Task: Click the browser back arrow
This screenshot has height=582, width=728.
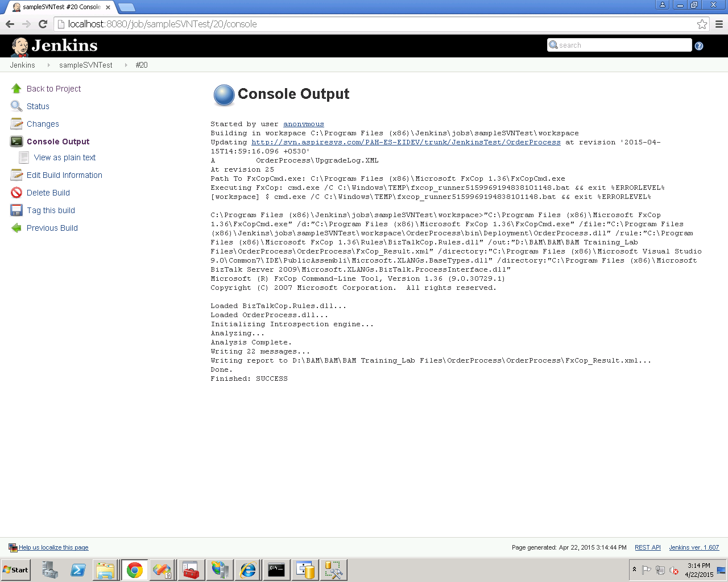Action: coord(10,24)
